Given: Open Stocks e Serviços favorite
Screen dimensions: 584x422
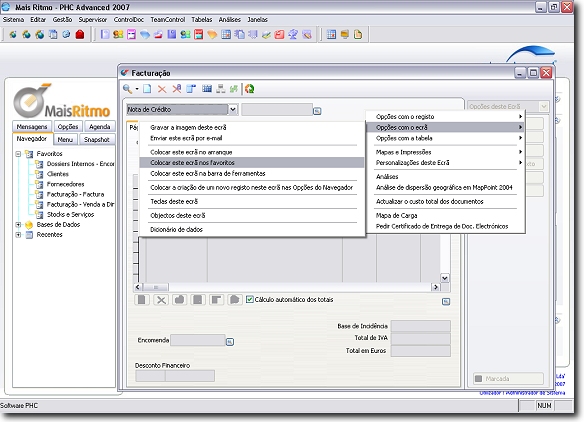Looking at the screenshot, I should click(x=70, y=215).
